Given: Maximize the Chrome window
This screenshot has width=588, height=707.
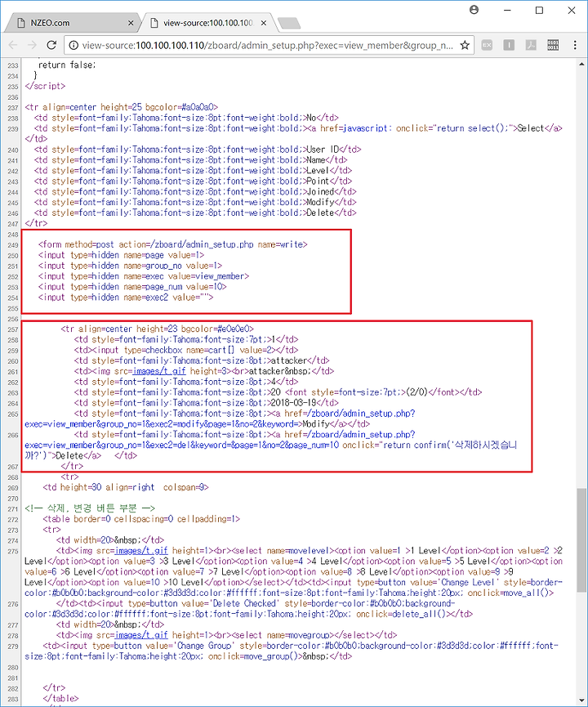Looking at the screenshot, I should point(539,10).
